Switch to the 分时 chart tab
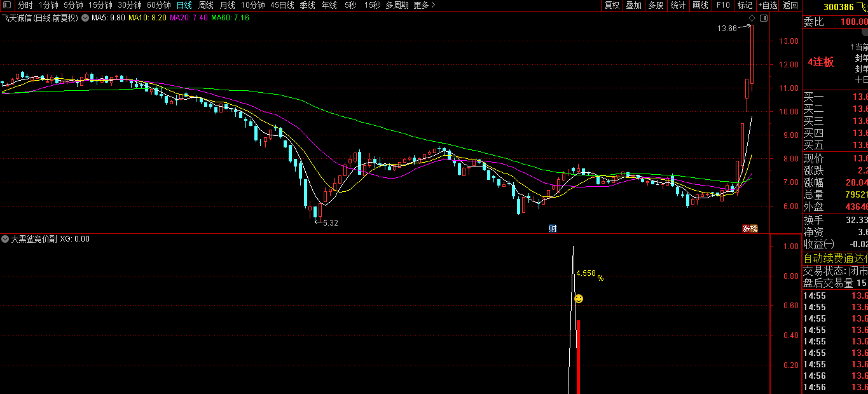This screenshot has width=868, height=394. pos(25,5)
